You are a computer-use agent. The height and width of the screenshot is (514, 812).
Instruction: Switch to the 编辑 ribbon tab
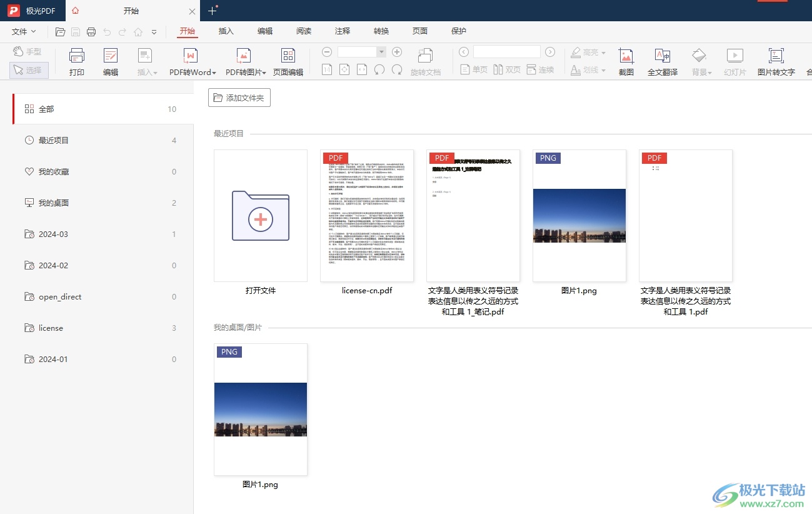coord(265,31)
